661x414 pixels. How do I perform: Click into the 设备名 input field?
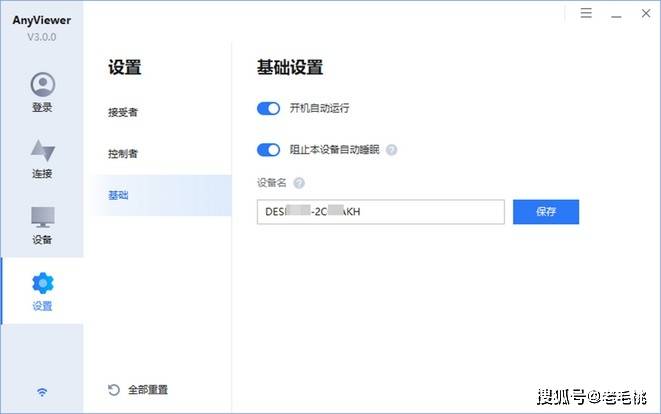tap(381, 212)
